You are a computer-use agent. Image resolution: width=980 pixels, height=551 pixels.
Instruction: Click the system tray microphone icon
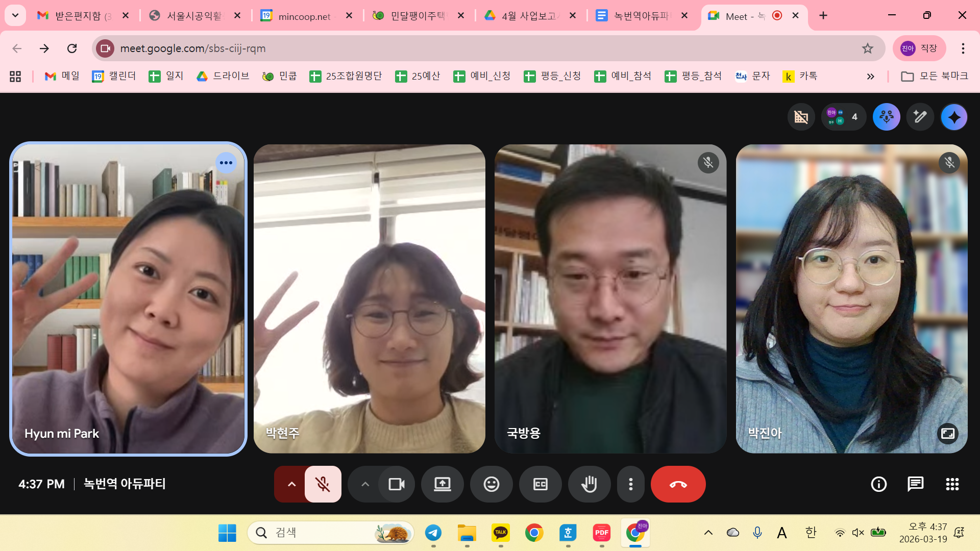(x=757, y=533)
